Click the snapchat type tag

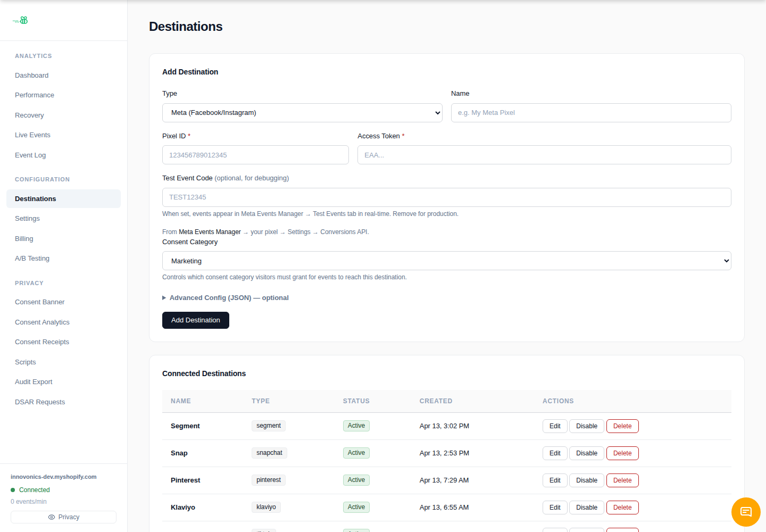click(x=269, y=453)
